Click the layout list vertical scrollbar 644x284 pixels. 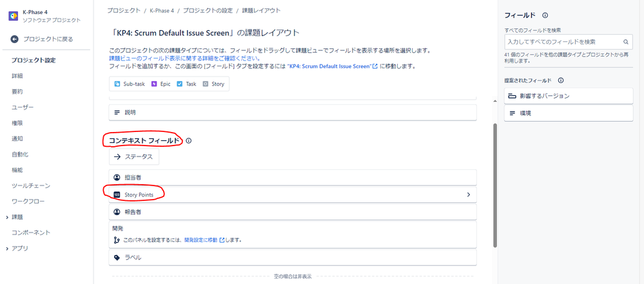(x=495, y=185)
